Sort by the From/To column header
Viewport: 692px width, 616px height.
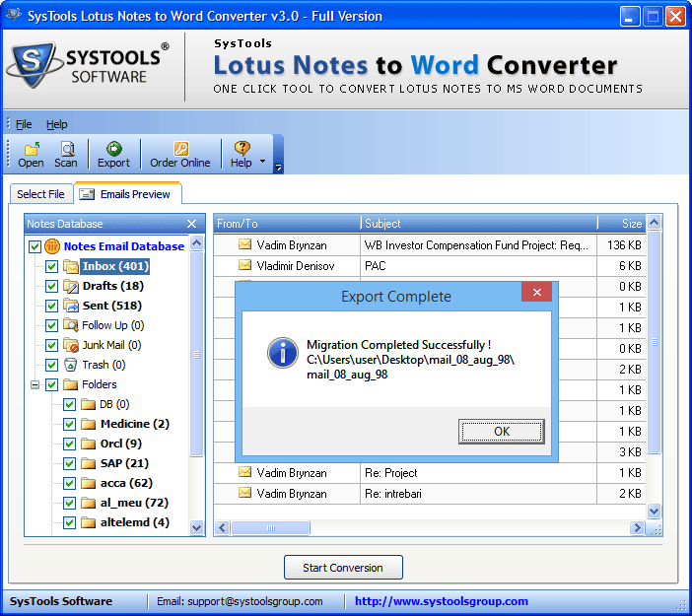click(287, 224)
